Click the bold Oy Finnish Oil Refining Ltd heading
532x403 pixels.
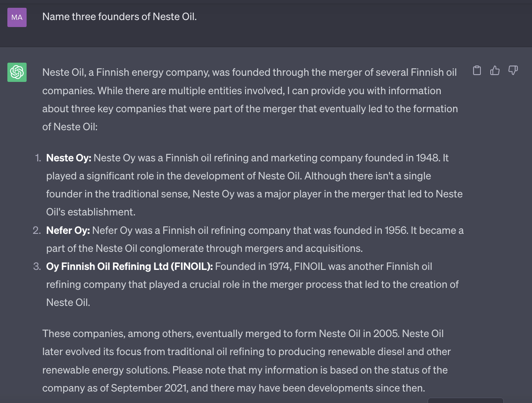point(129,267)
